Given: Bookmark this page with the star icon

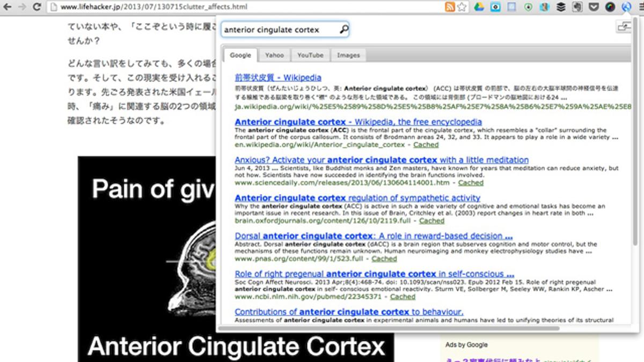Looking at the screenshot, I should [462, 7].
